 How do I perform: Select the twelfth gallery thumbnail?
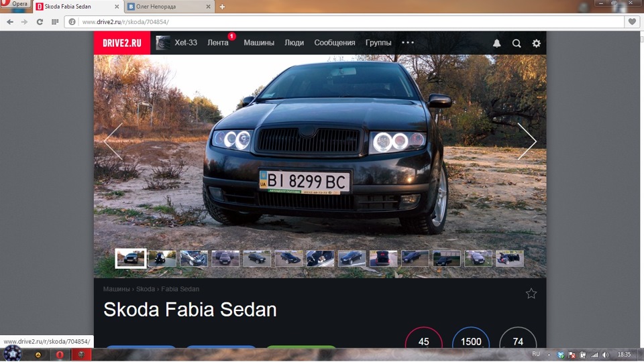(478, 259)
